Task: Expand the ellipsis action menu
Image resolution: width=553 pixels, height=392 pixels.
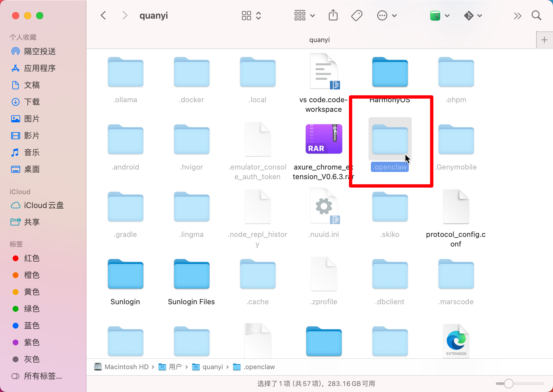Action: coord(386,15)
